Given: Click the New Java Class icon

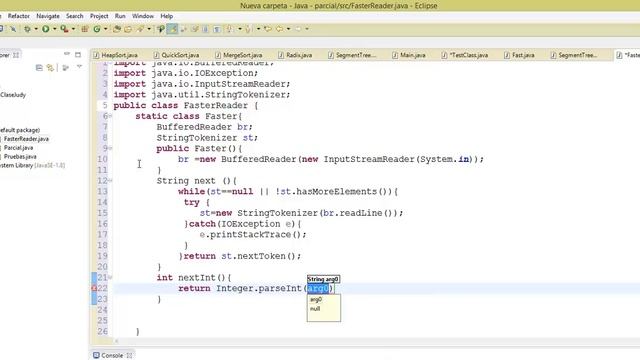Looking at the screenshot, I should click(x=97, y=29).
